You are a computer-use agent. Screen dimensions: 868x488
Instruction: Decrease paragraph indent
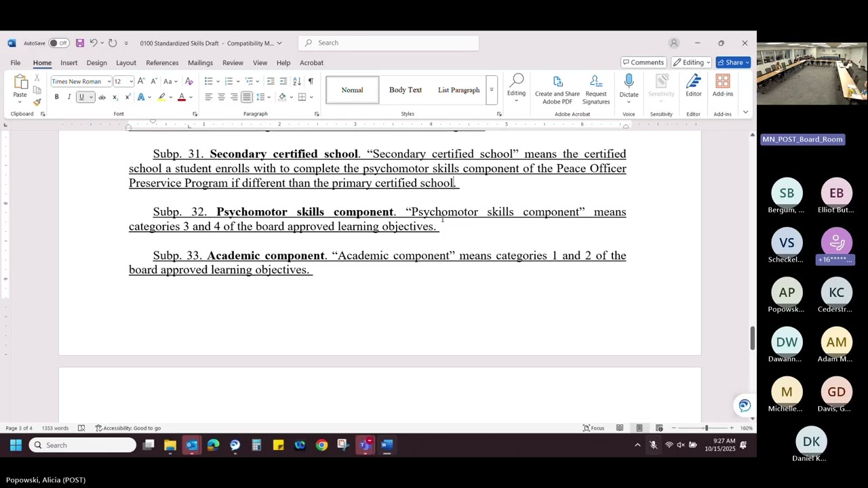271,81
